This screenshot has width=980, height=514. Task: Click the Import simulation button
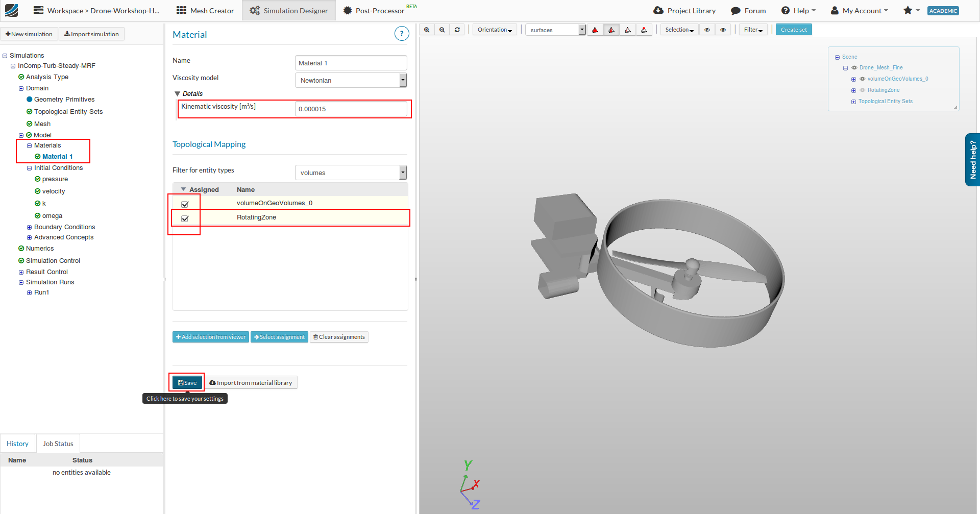coord(91,34)
